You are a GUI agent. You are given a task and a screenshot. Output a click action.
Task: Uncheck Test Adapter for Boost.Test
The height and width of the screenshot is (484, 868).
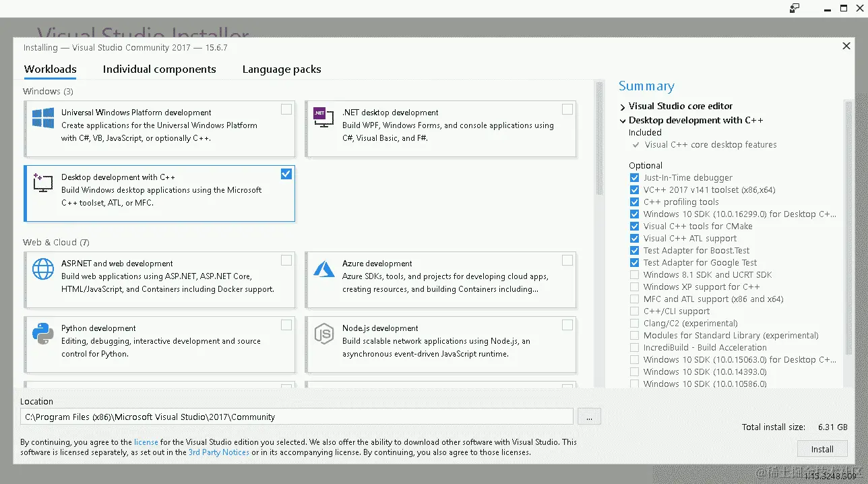(x=634, y=251)
